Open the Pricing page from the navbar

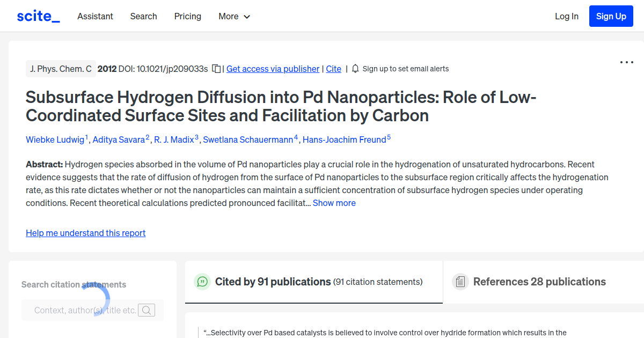coord(187,17)
